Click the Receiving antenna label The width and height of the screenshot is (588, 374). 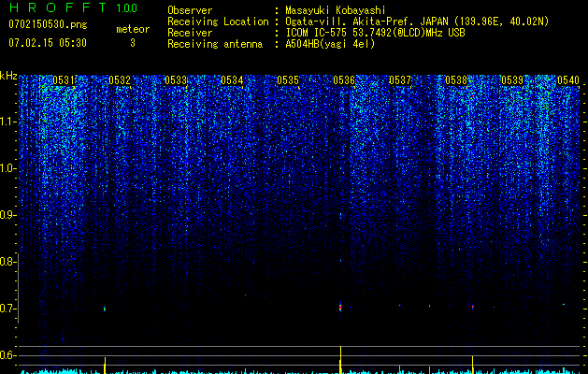[x=215, y=44]
